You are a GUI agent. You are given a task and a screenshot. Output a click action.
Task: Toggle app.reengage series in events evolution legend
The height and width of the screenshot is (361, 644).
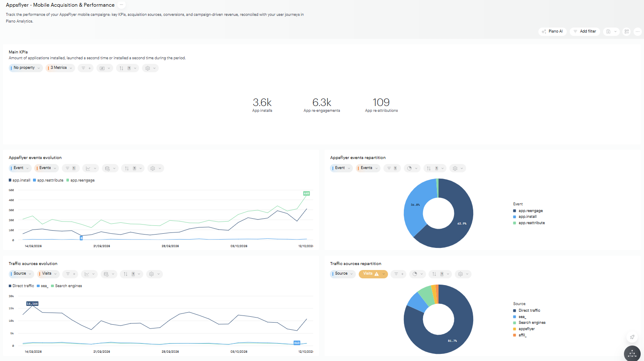pos(81,180)
